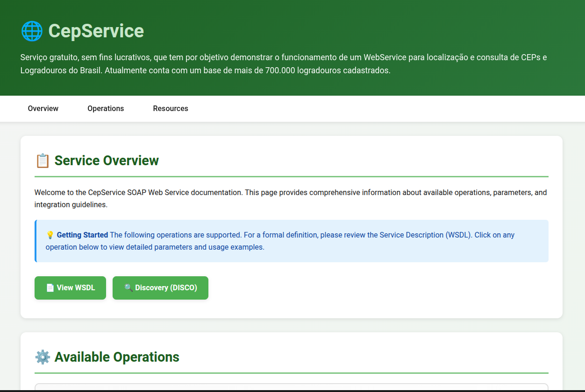Go to the Resources navigation tab
Image resolution: width=585 pixels, height=392 pixels.
click(x=171, y=109)
